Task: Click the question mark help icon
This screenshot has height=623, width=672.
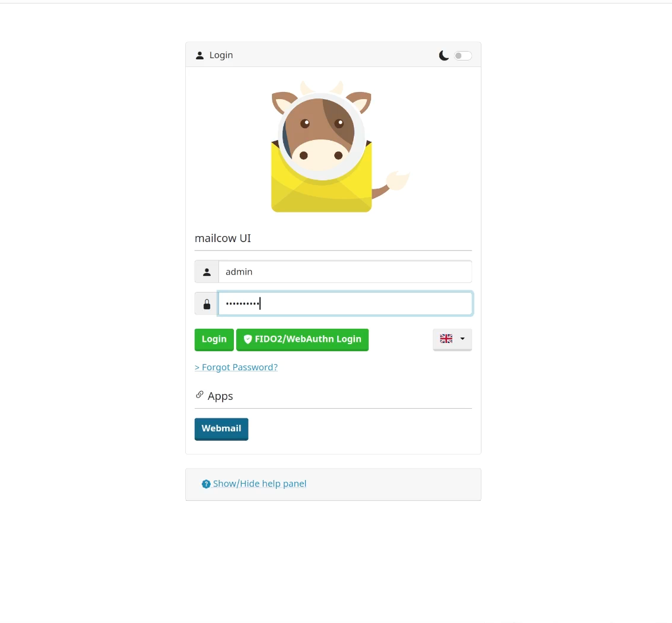Action: pos(206,484)
